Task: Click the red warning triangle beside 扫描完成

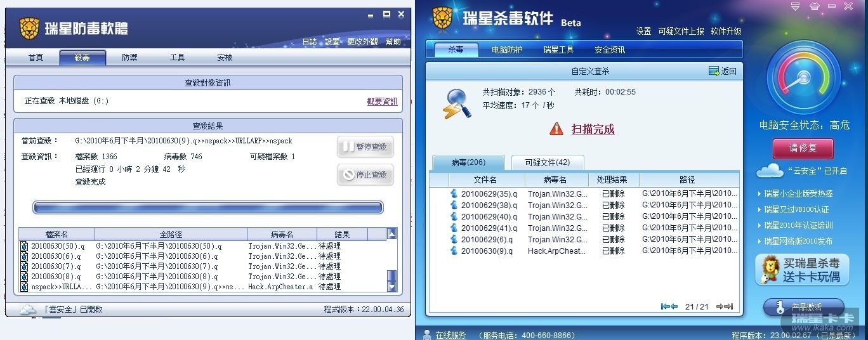Action: click(556, 129)
